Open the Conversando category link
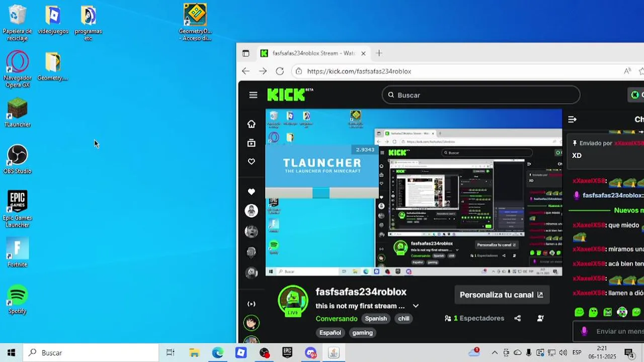This screenshot has width=644, height=362. (337, 318)
